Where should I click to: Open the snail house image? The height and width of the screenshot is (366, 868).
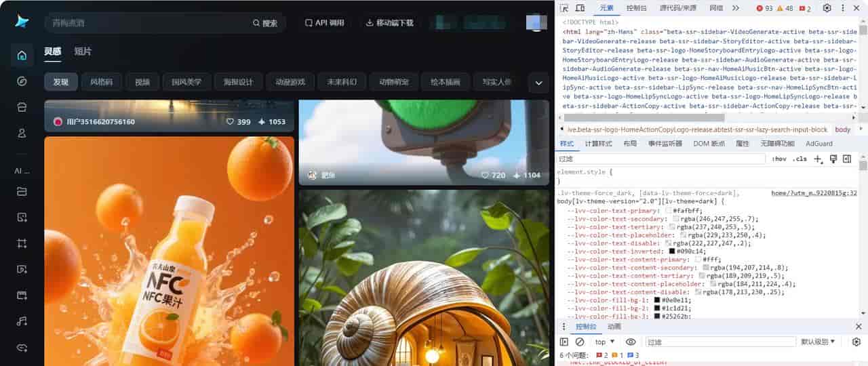point(424,278)
